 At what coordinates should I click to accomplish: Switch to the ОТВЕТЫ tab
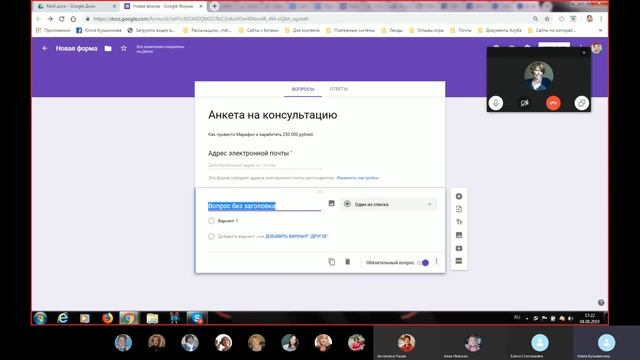339,89
